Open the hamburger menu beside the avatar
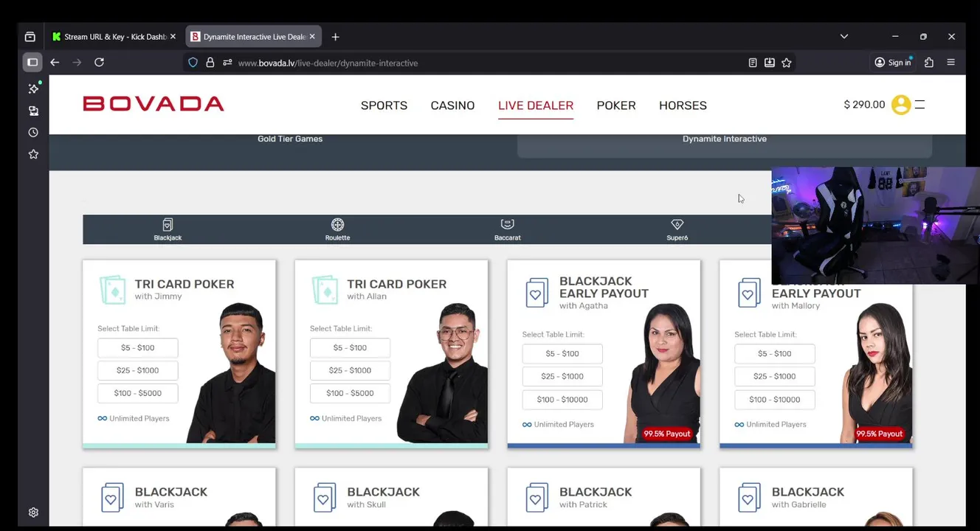 (919, 105)
